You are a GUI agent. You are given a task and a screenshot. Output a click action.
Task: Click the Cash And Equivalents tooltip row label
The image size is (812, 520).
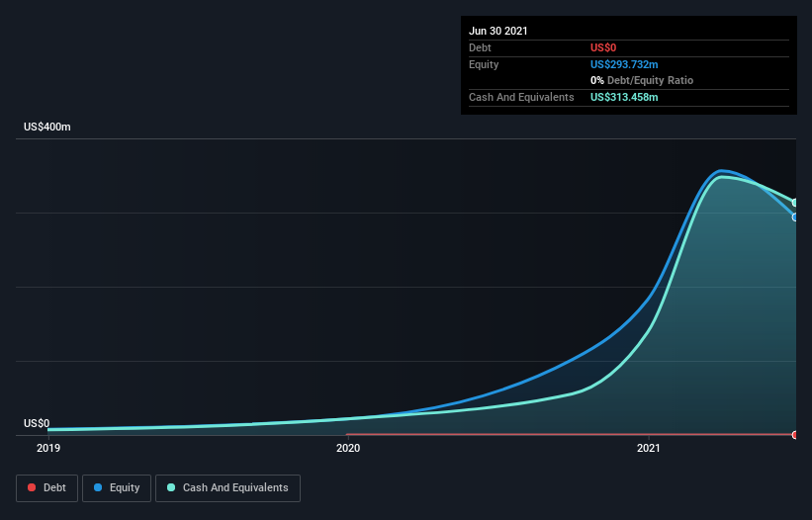point(521,97)
